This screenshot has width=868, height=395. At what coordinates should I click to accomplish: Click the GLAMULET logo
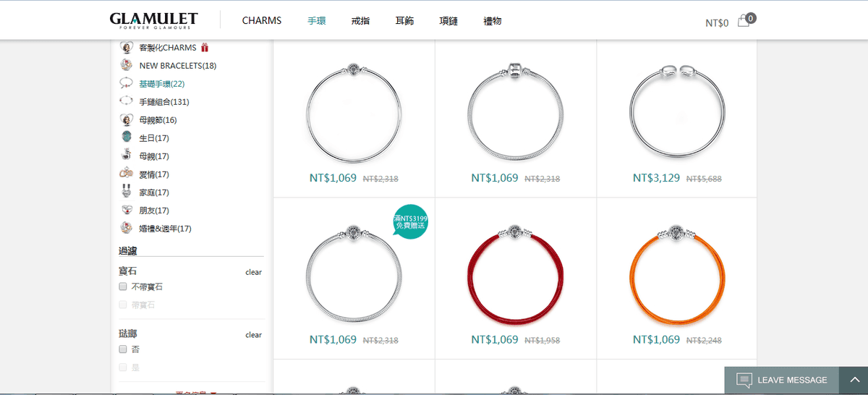tap(153, 21)
